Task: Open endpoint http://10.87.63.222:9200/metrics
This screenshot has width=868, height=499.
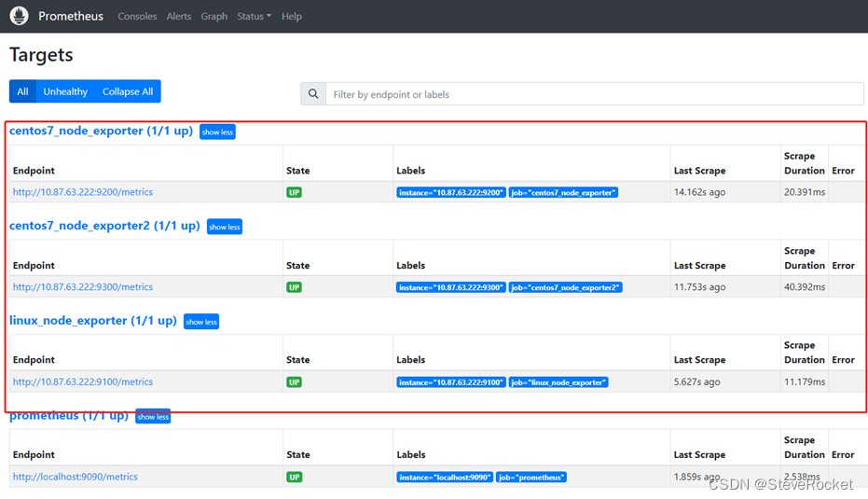Action: 83,192
